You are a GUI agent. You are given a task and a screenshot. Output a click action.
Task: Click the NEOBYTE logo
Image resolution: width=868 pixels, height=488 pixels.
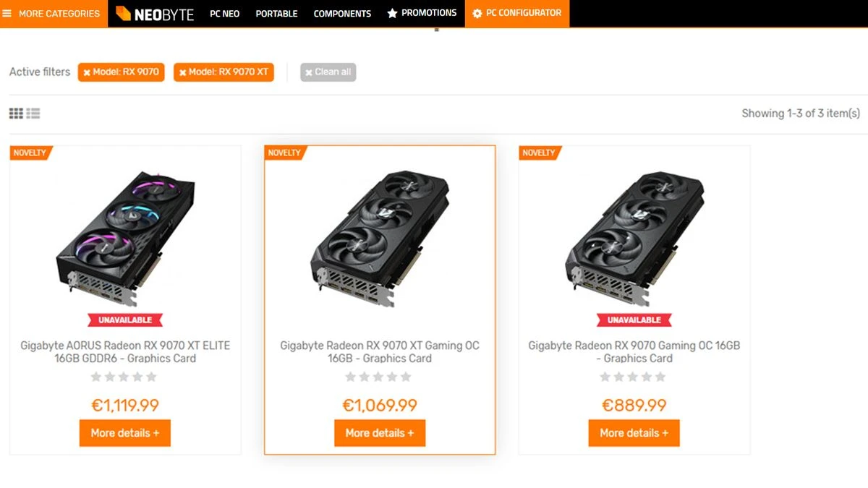[155, 14]
